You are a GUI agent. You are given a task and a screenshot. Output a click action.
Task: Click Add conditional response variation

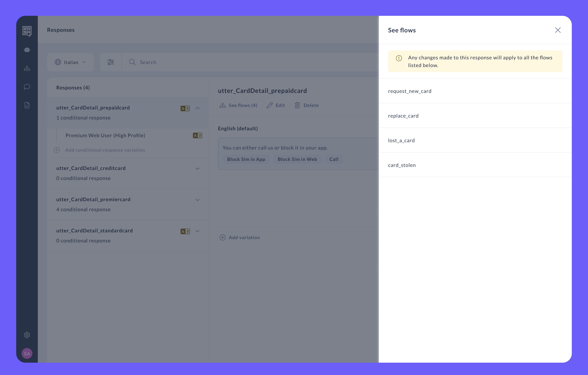(105, 150)
